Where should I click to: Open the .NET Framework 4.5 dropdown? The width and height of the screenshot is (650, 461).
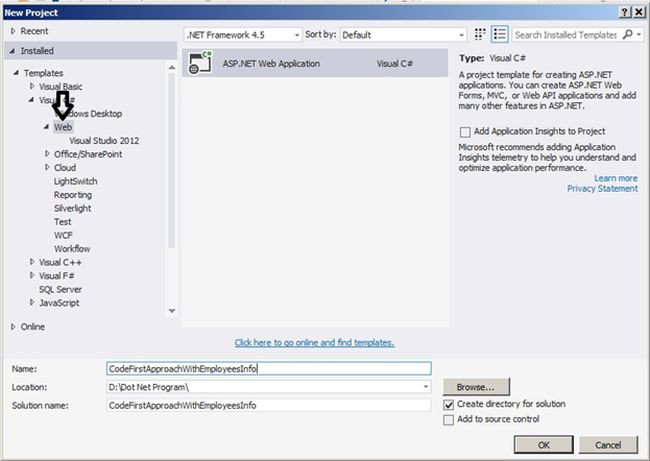click(243, 35)
